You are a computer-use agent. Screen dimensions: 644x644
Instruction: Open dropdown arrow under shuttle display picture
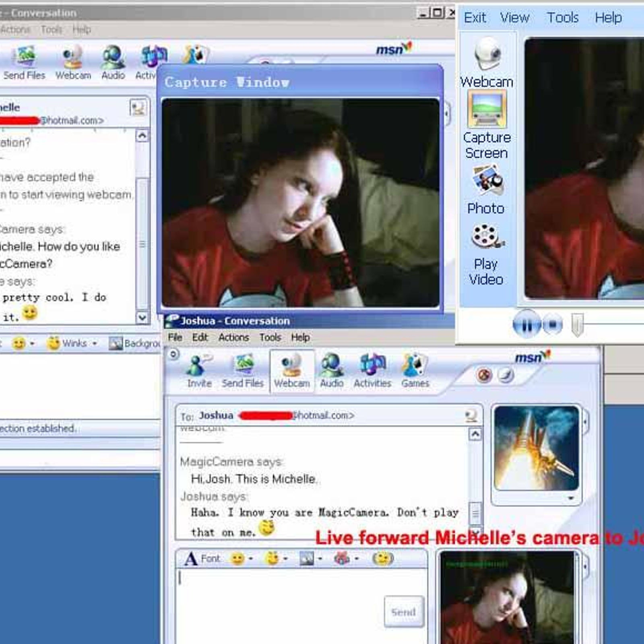(571, 498)
